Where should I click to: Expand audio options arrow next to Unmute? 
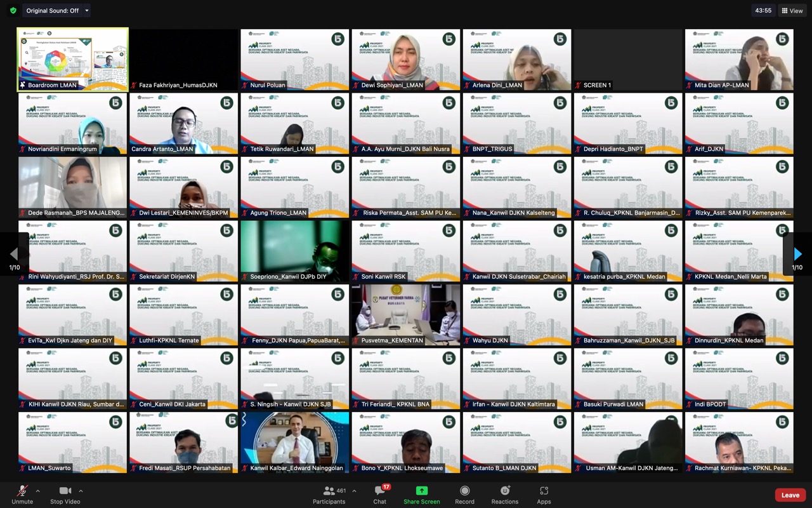tap(37, 491)
